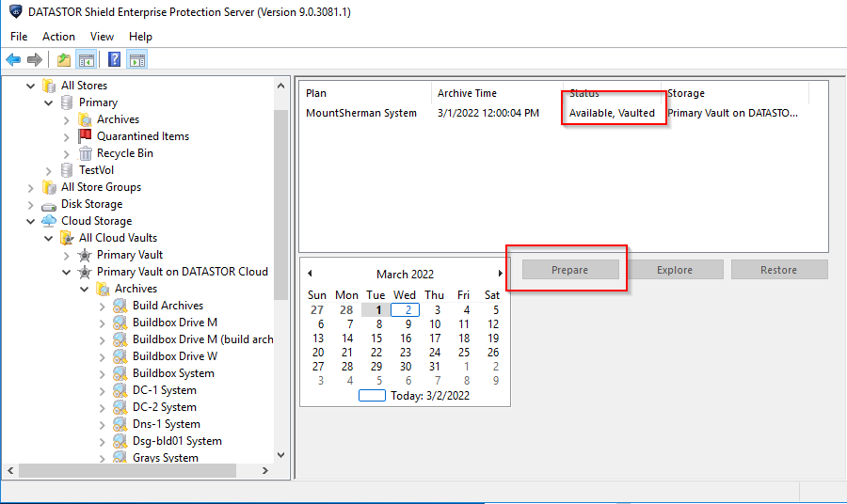Expand the Buildbox Drive M node
This screenshot has width=847, height=504.
click(x=102, y=323)
